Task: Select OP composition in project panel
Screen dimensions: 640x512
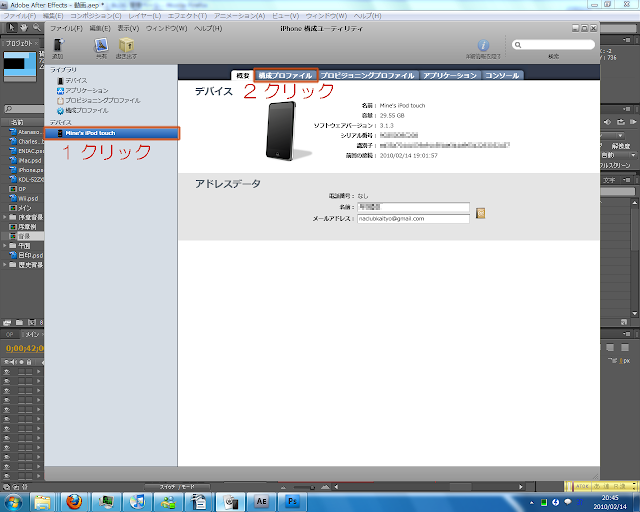Action: (x=18, y=189)
